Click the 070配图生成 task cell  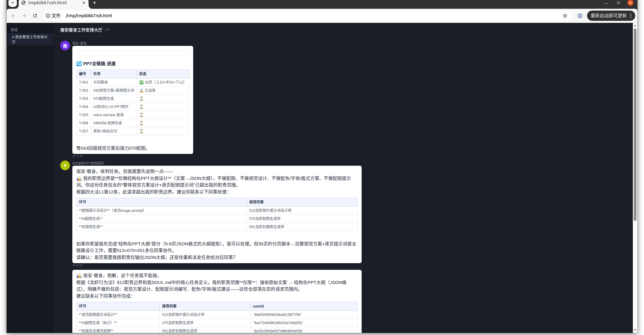114,99
